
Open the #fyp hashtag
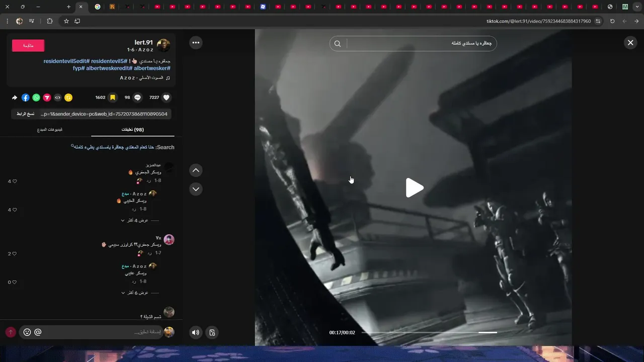click(79, 68)
